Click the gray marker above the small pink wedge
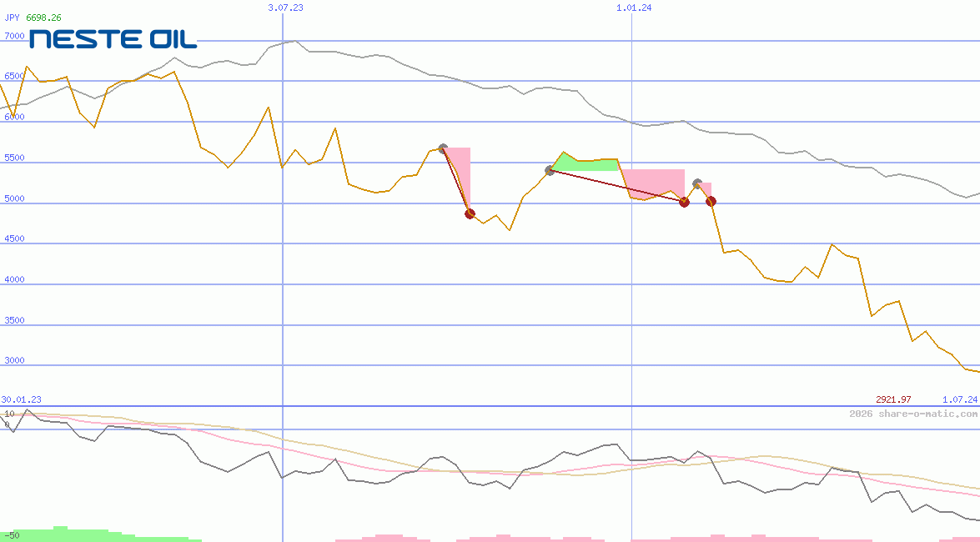 tap(698, 182)
